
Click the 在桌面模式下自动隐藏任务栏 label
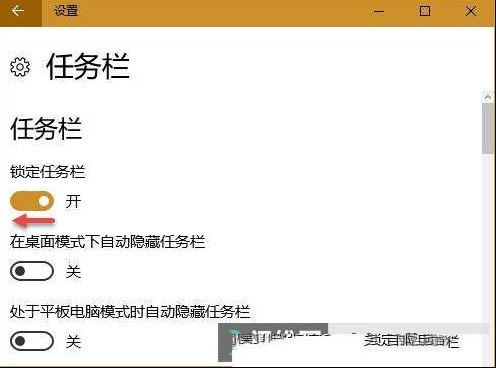[x=107, y=242]
